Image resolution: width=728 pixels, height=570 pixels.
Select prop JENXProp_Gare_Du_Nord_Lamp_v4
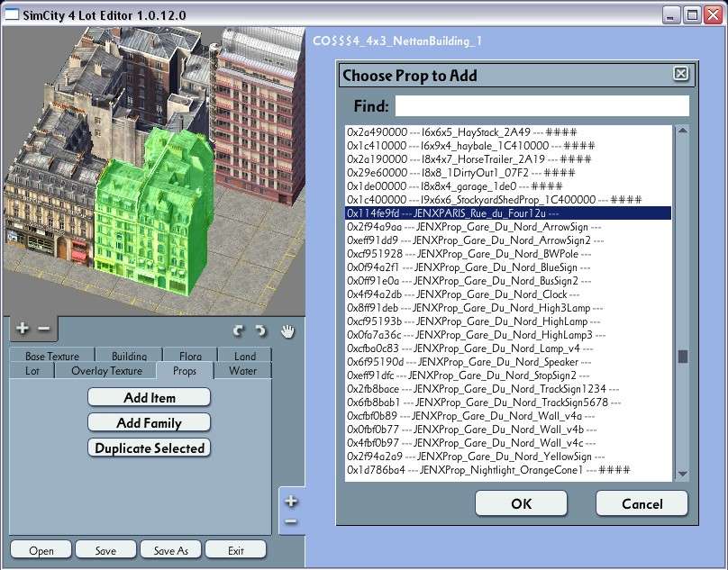508,348
